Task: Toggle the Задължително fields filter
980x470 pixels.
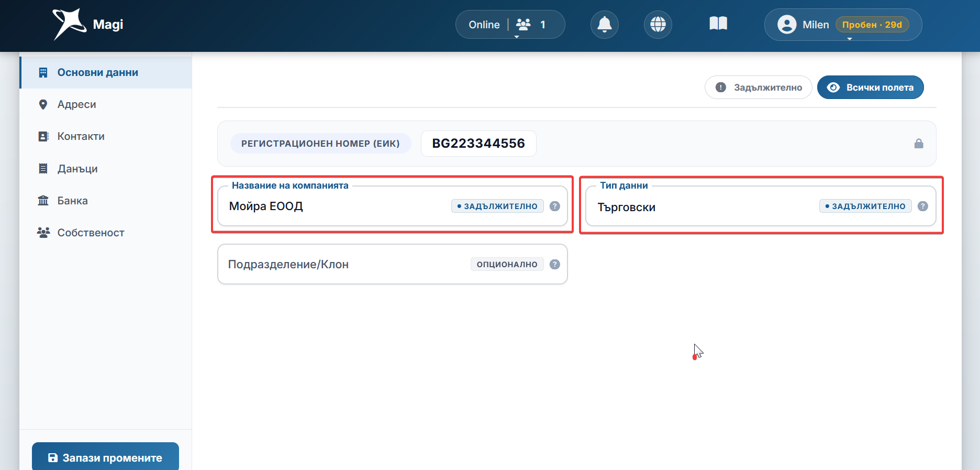Action: [x=758, y=88]
